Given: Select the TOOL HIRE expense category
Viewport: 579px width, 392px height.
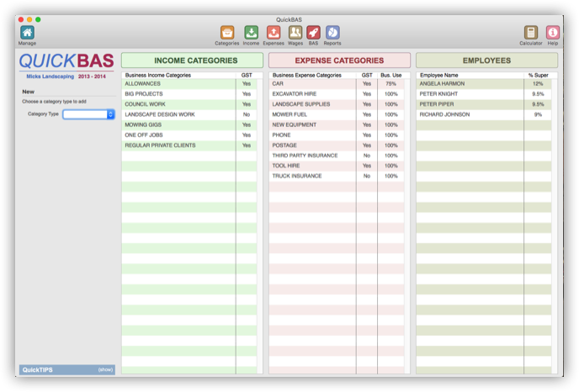Looking at the screenshot, I should [337, 166].
